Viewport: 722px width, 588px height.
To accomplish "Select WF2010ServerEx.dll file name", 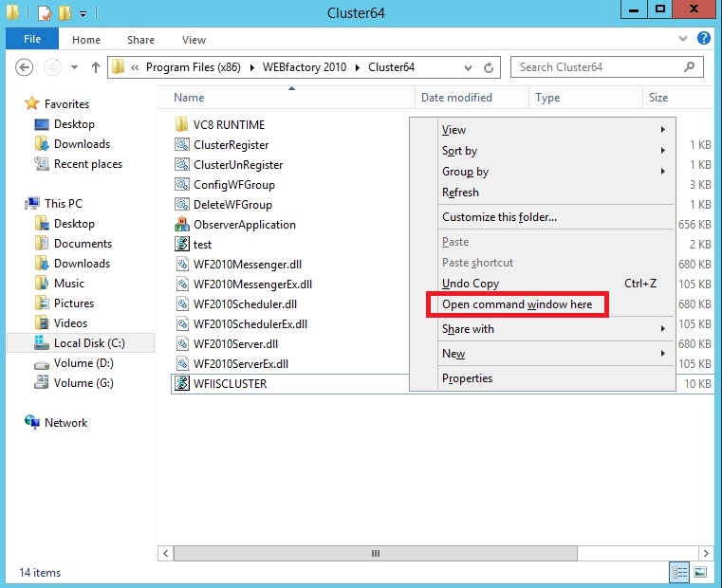I will (241, 364).
